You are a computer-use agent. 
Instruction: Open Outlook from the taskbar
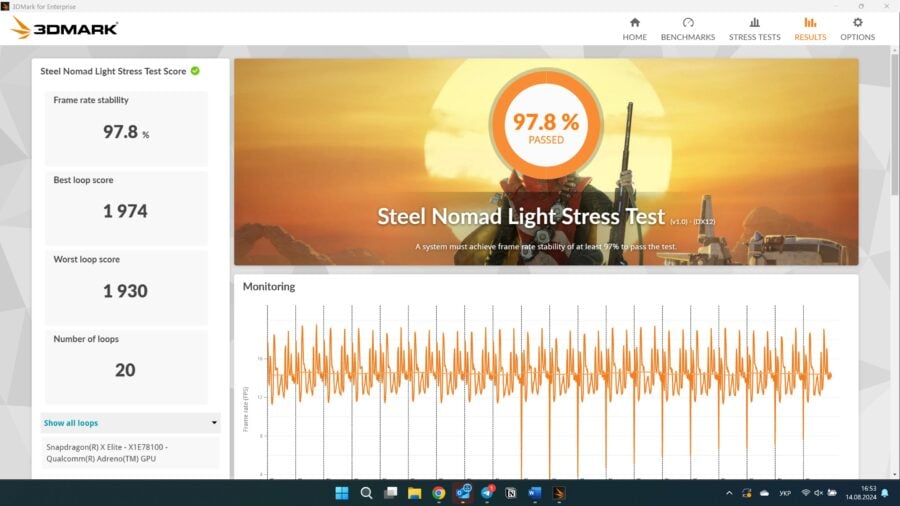click(463, 493)
